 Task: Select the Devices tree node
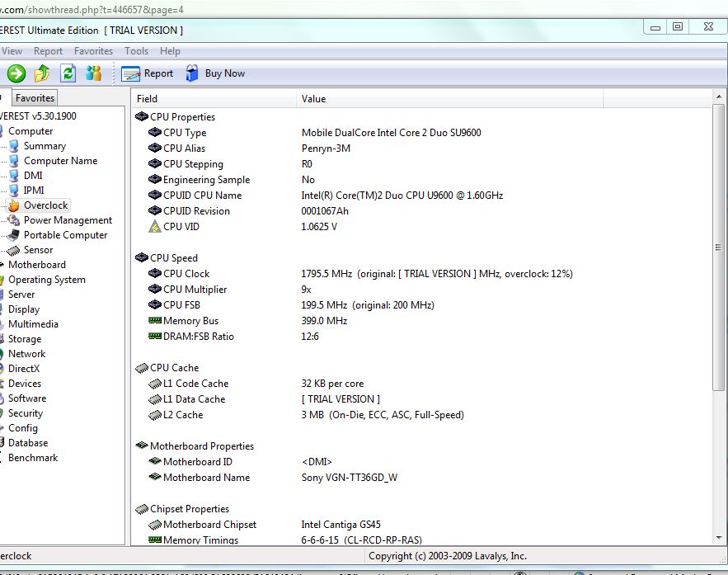coord(25,384)
